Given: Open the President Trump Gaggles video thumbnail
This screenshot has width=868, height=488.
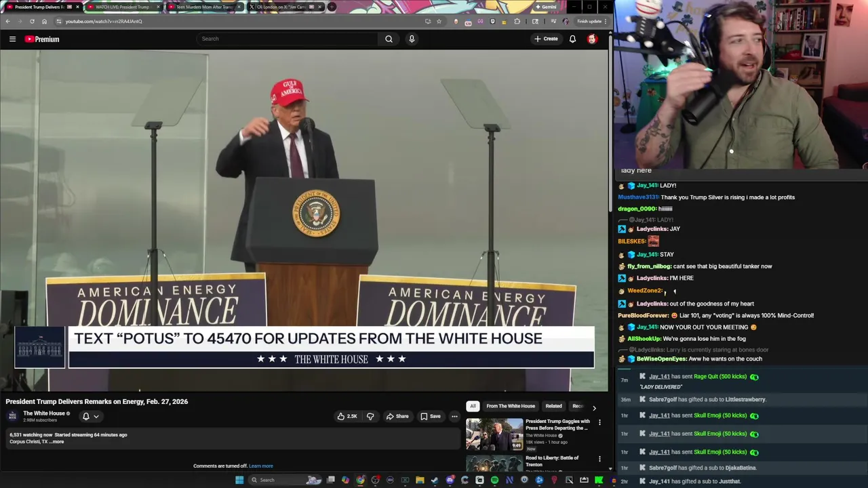Looking at the screenshot, I should (x=494, y=434).
